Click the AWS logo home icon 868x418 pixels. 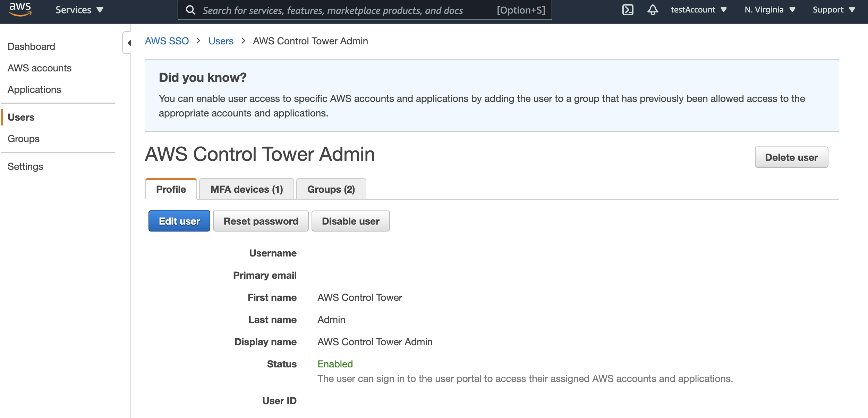[x=20, y=9]
